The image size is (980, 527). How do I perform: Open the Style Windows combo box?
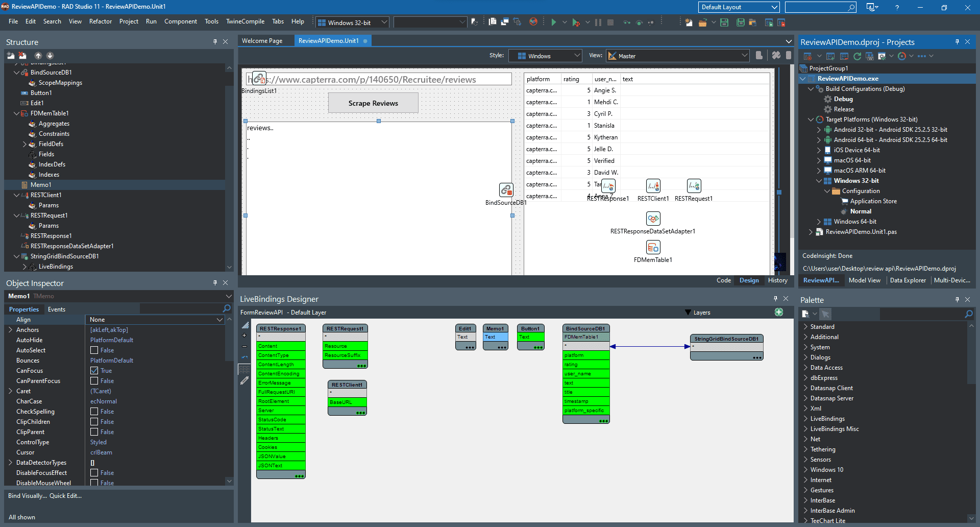(x=545, y=56)
